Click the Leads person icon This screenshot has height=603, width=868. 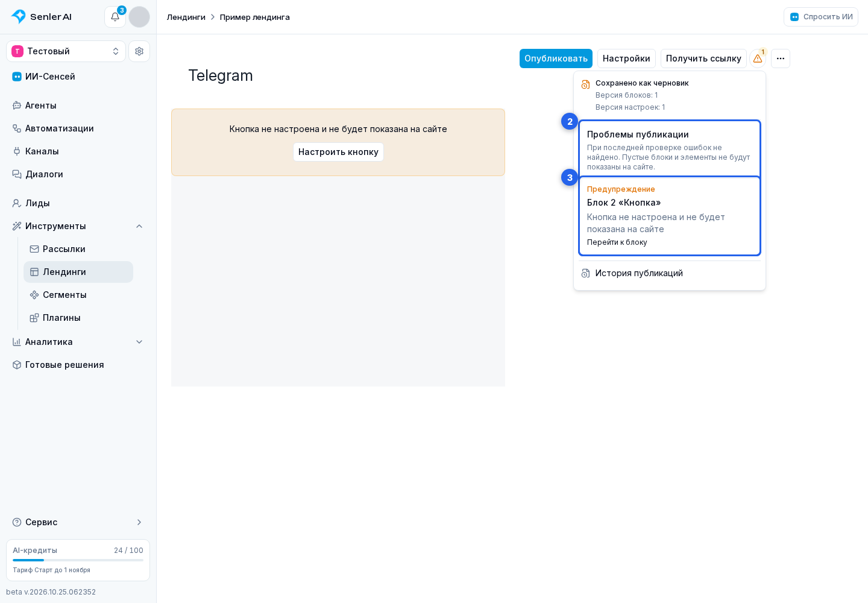click(x=17, y=203)
